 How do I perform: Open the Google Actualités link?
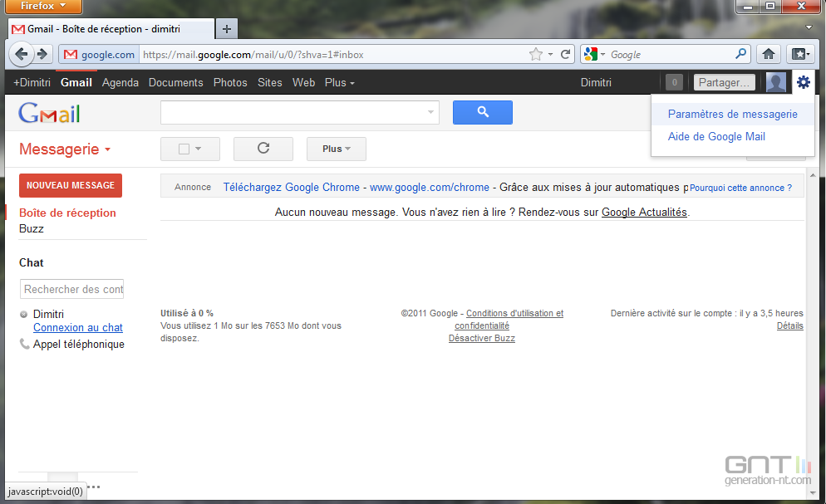644,212
